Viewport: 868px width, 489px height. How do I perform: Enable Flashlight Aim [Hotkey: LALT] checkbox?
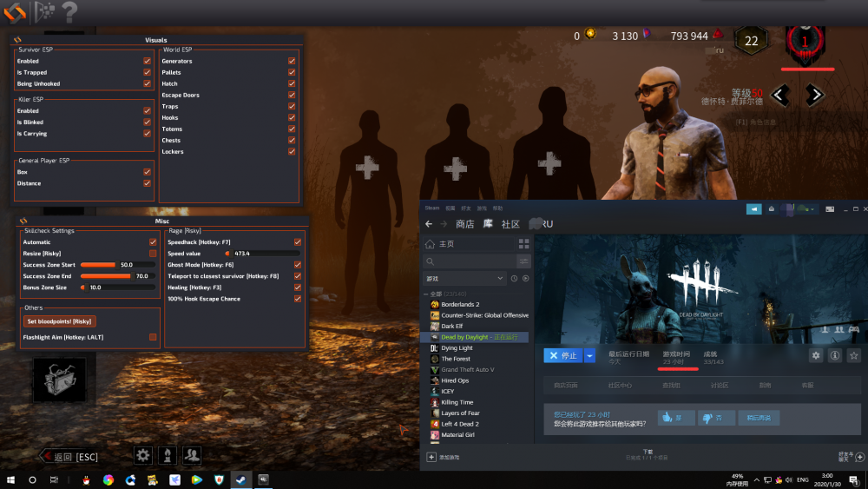(x=153, y=337)
